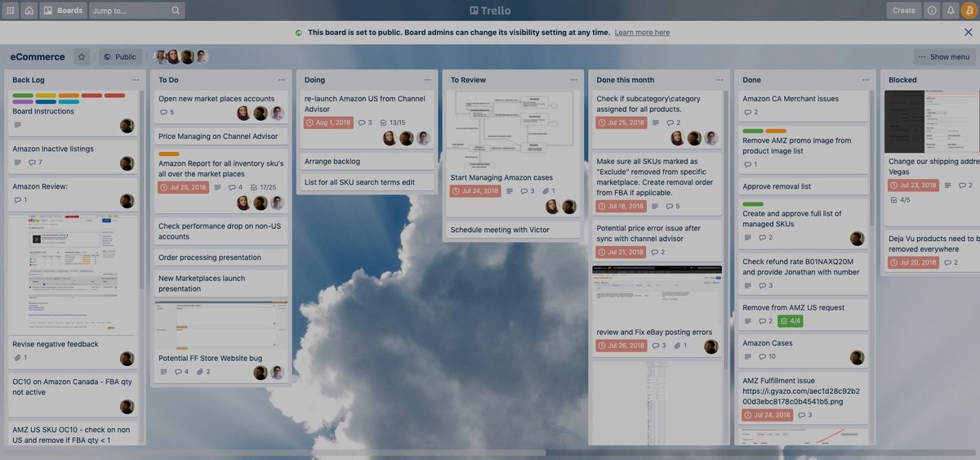This screenshot has width=980, height=460.
Task: Open Public visibility dropdown
Action: [x=121, y=57]
